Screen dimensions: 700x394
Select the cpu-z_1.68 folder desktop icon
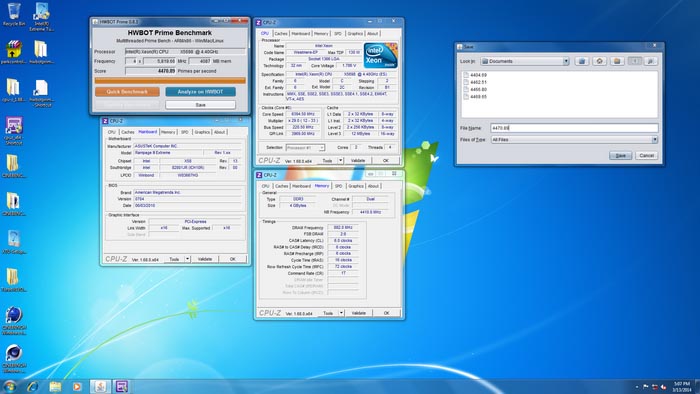[13, 90]
